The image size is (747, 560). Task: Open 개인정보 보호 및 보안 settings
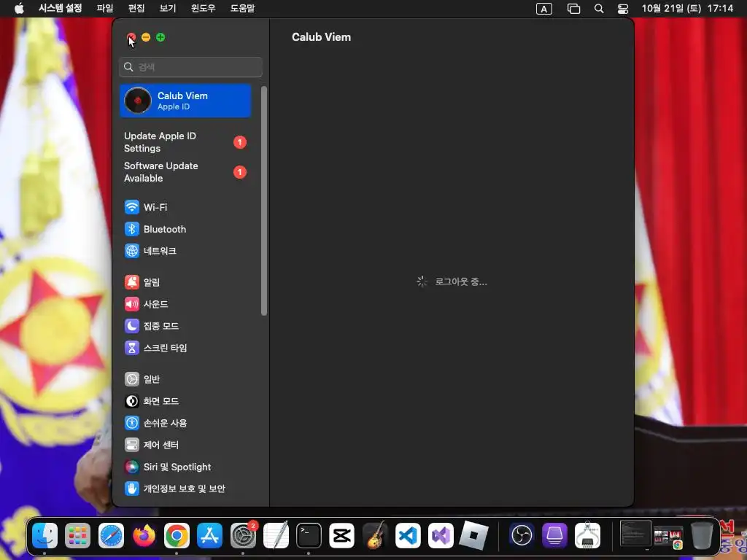185,489
